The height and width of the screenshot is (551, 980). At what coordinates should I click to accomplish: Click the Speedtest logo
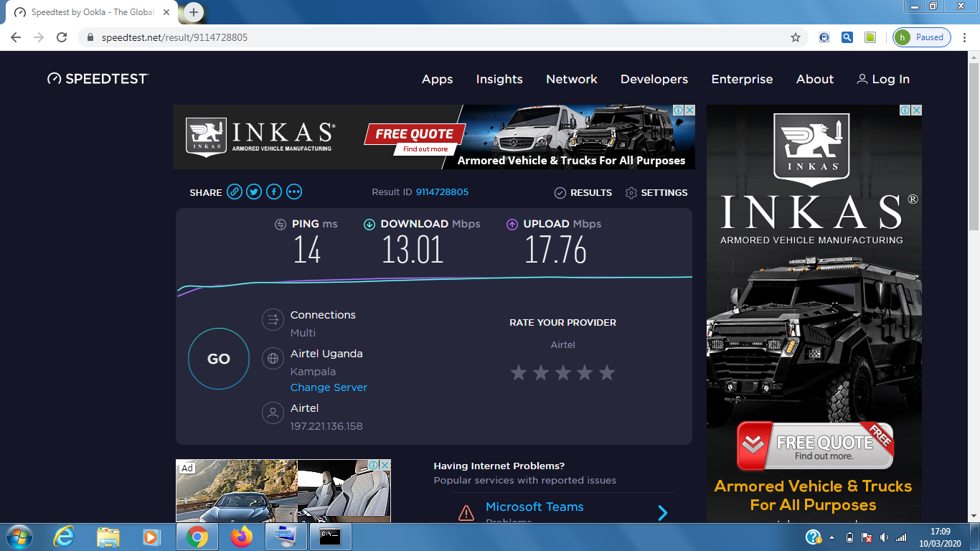point(98,79)
